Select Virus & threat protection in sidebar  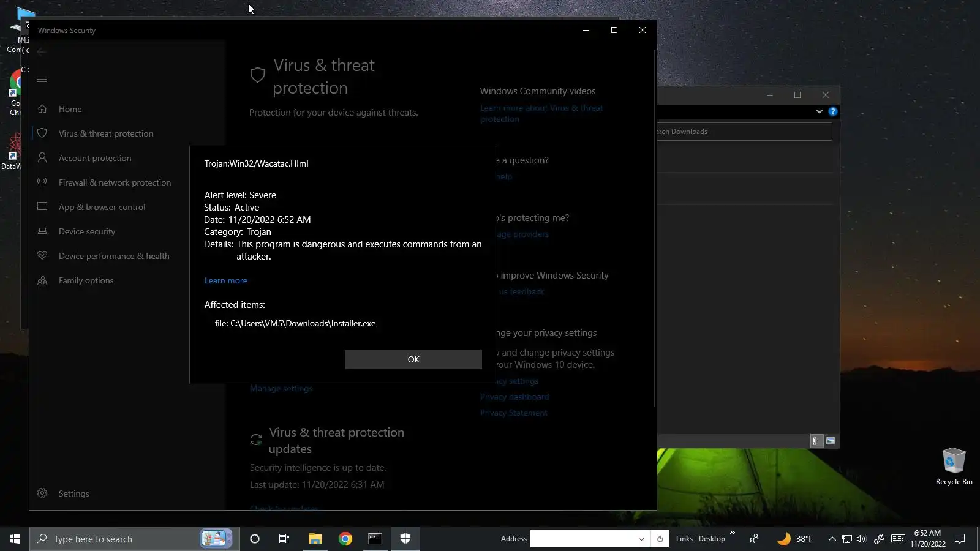point(106,133)
